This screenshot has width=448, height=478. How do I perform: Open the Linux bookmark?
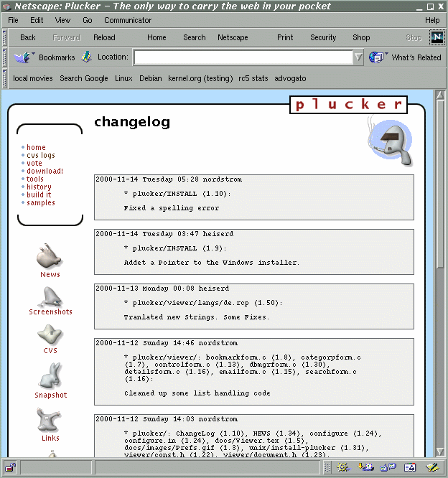123,78
